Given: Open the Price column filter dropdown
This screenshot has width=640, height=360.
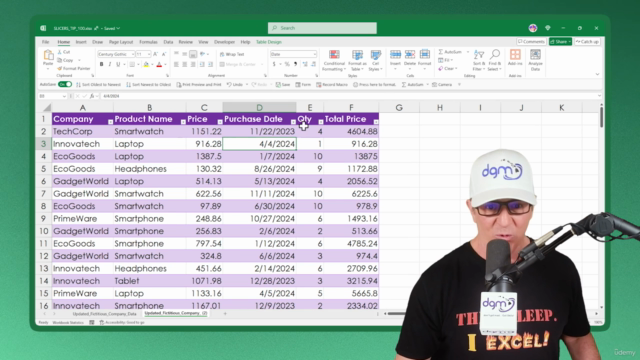Looking at the screenshot, I should (220, 122).
